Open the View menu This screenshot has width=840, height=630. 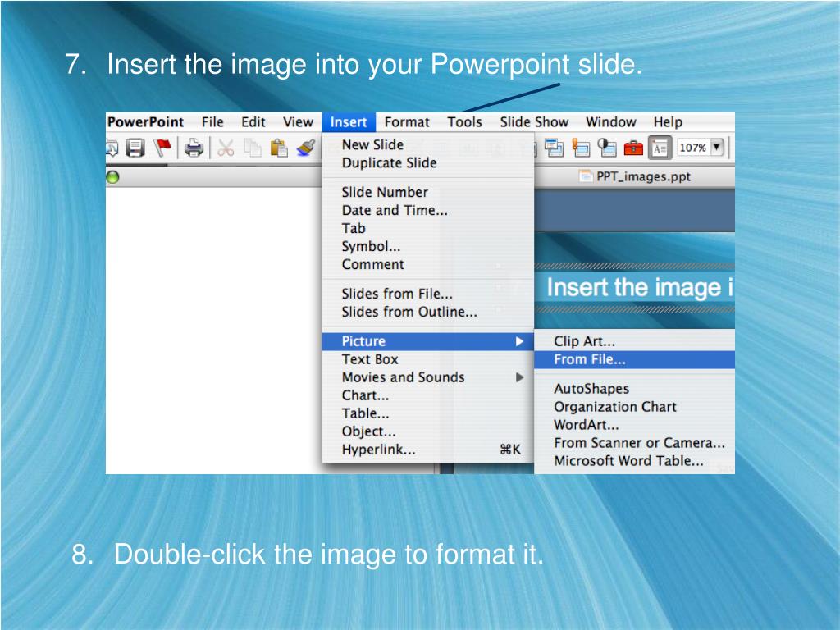pyautogui.click(x=298, y=122)
